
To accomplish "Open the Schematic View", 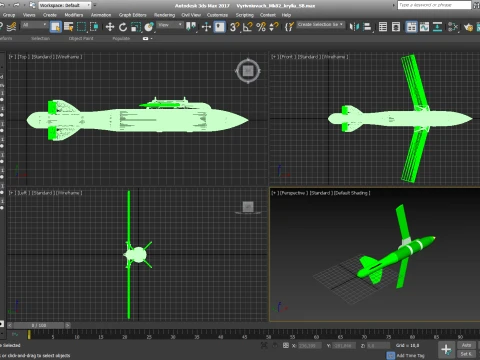I will click(x=437, y=27).
